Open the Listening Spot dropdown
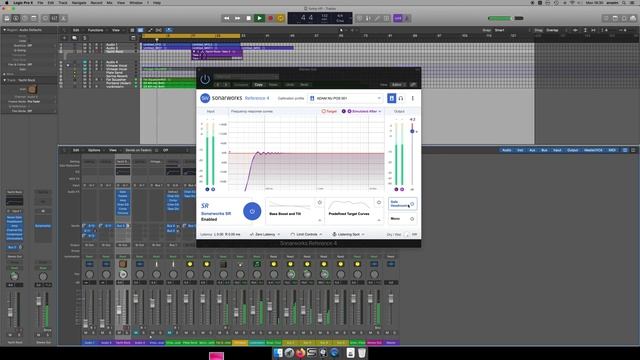The image size is (640, 360). pos(348,234)
